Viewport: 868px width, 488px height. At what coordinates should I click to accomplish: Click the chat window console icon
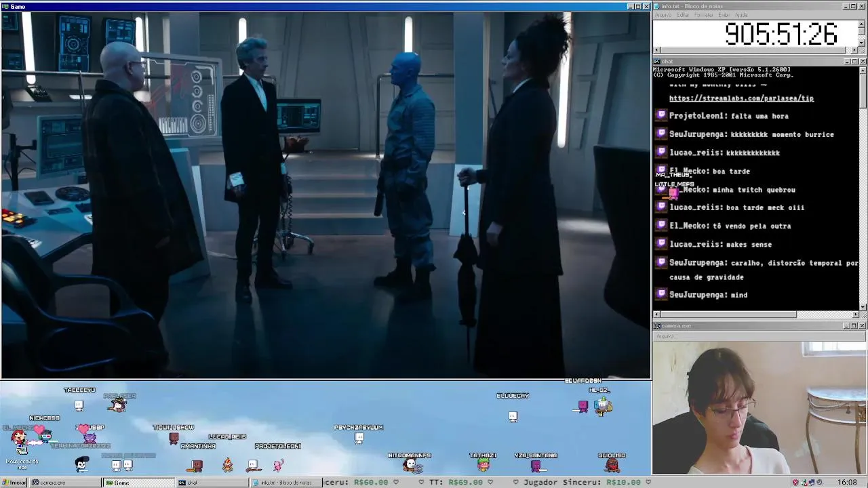coord(657,62)
